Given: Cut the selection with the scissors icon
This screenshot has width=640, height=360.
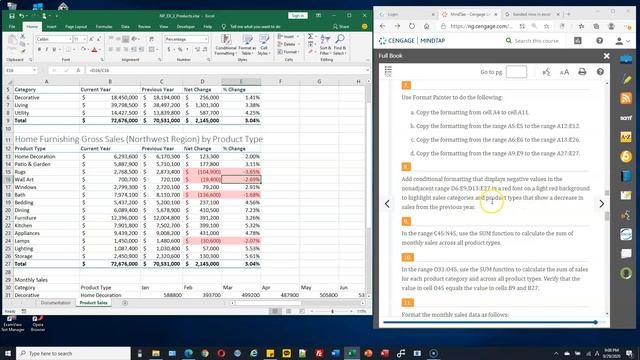Looking at the screenshot, I should (x=23, y=37).
